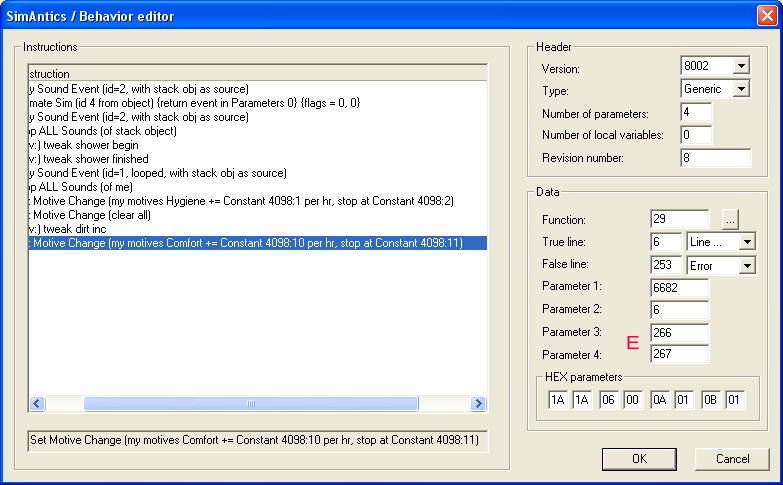Select the 'mate Sim (id 4 from object)' row
Screen dimensions: 783x485
pos(258,103)
